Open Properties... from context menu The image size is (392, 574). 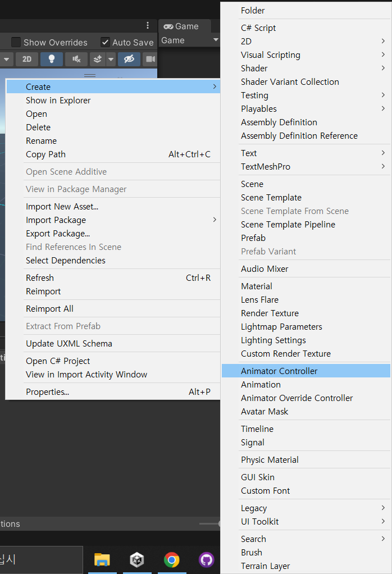[x=113, y=391]
